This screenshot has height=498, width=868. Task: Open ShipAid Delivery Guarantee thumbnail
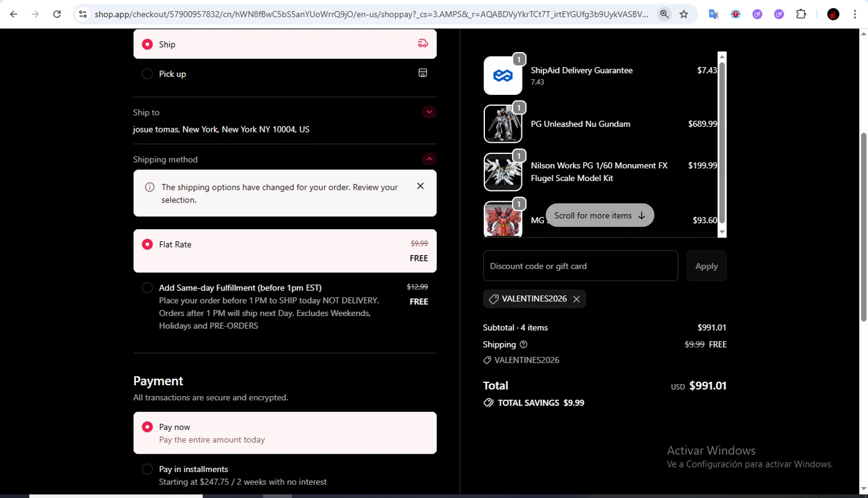tap(503, 75)
